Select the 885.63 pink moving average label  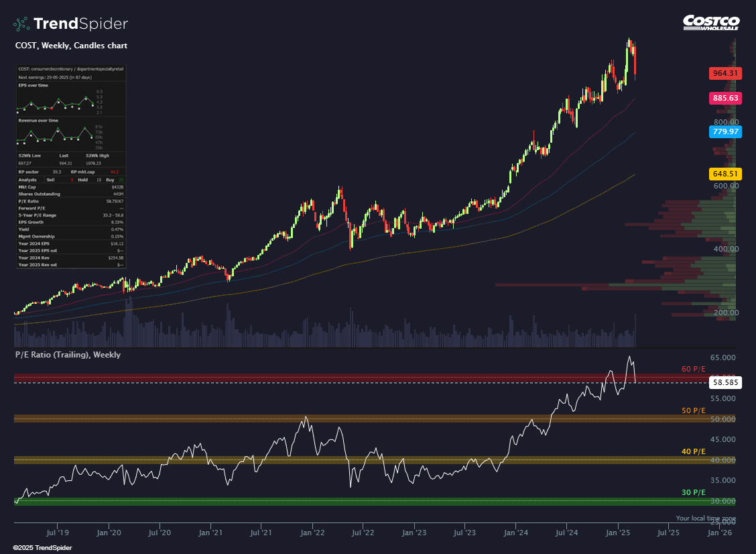pos(725,98)
